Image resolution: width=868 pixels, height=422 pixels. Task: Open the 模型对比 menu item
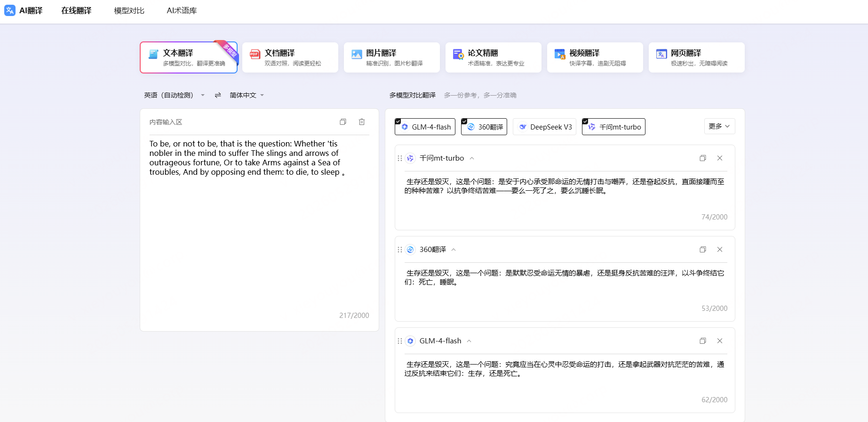pyautogui.click(x=129, y=10)
